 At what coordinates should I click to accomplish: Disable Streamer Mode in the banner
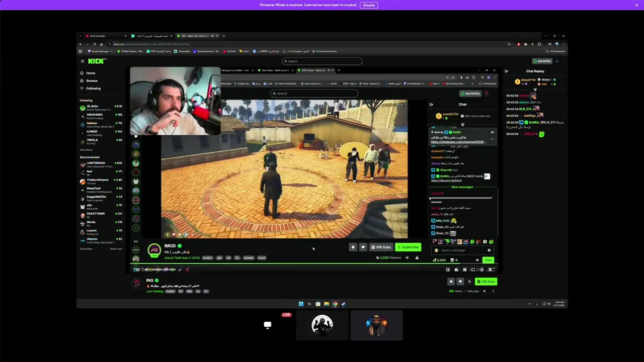click(x=369, y=5)
